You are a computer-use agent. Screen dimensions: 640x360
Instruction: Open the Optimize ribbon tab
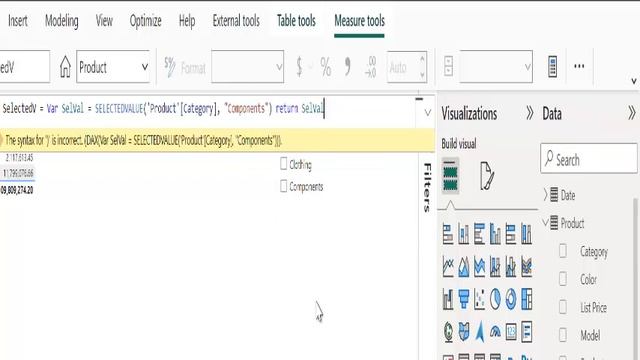pos(146,20)
